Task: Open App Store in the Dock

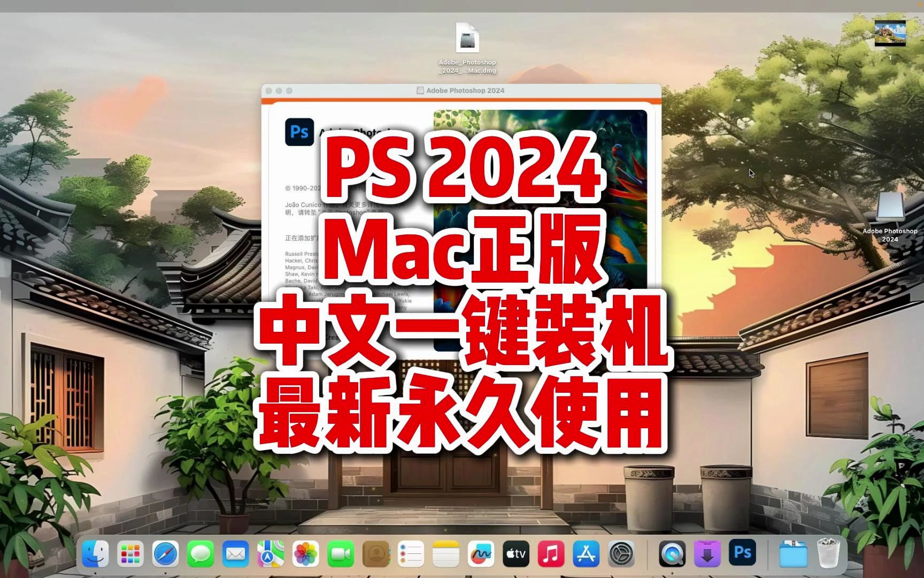Action: tap(586, 554)
